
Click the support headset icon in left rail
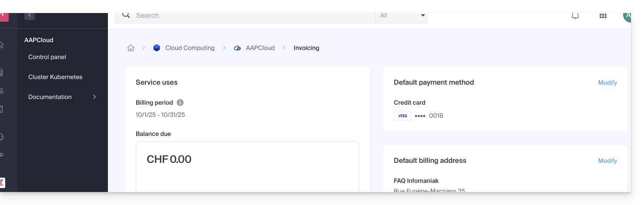[x=2, y=137]
